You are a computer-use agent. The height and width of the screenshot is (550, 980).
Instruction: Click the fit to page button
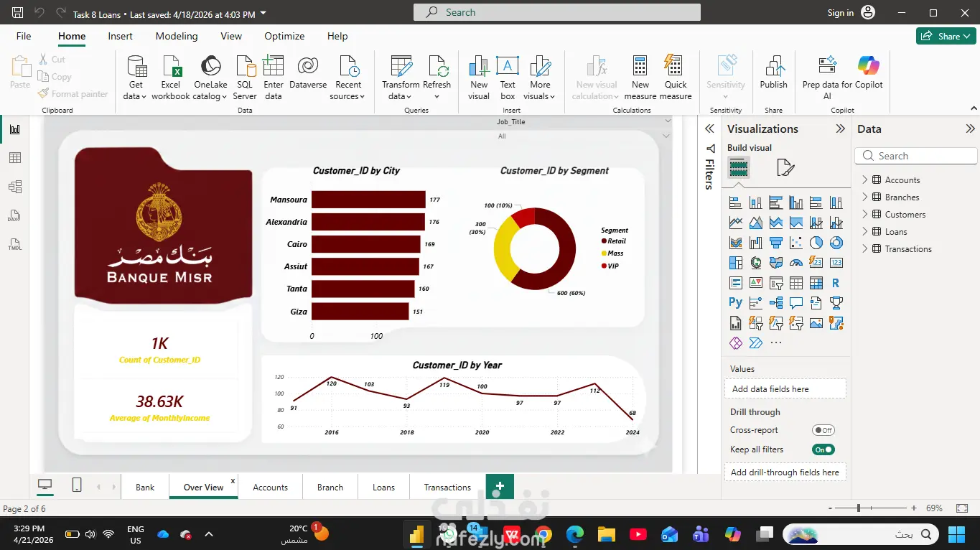pyautogui.click(x=962, y=508)
